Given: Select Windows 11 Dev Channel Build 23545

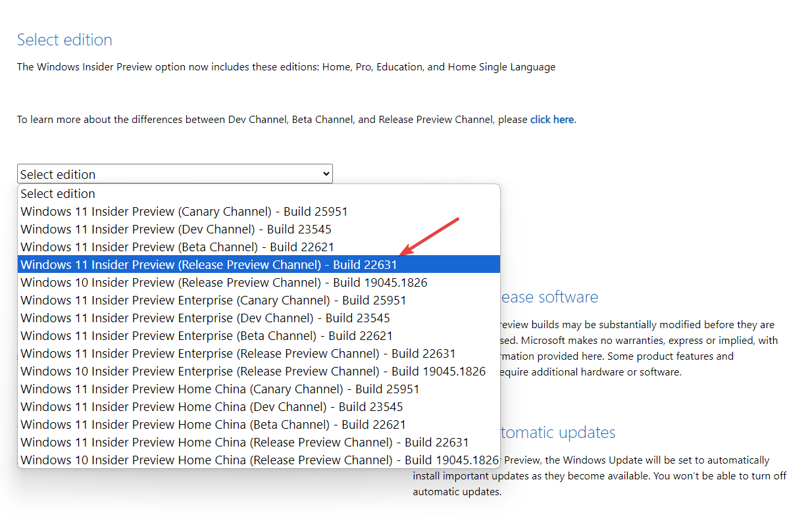Looking at the screenshot, I should click(x=175, y=229).
